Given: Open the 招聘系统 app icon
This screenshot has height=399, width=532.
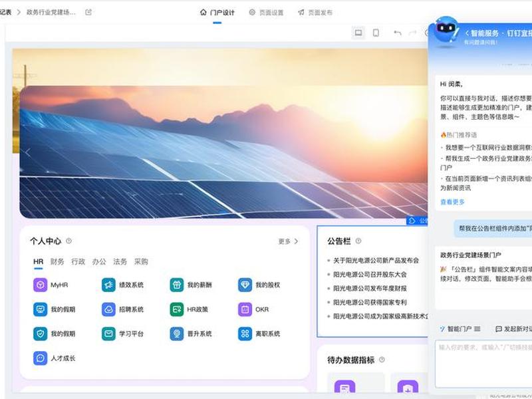Looking at the screenshot, I should pyautogui.click(x=108, y=309).
